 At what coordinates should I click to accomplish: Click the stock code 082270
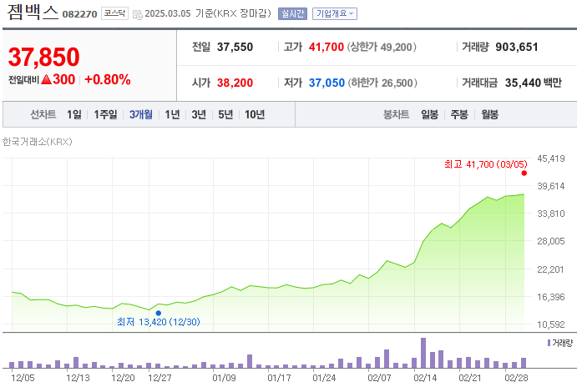click(x=79, y=14)
